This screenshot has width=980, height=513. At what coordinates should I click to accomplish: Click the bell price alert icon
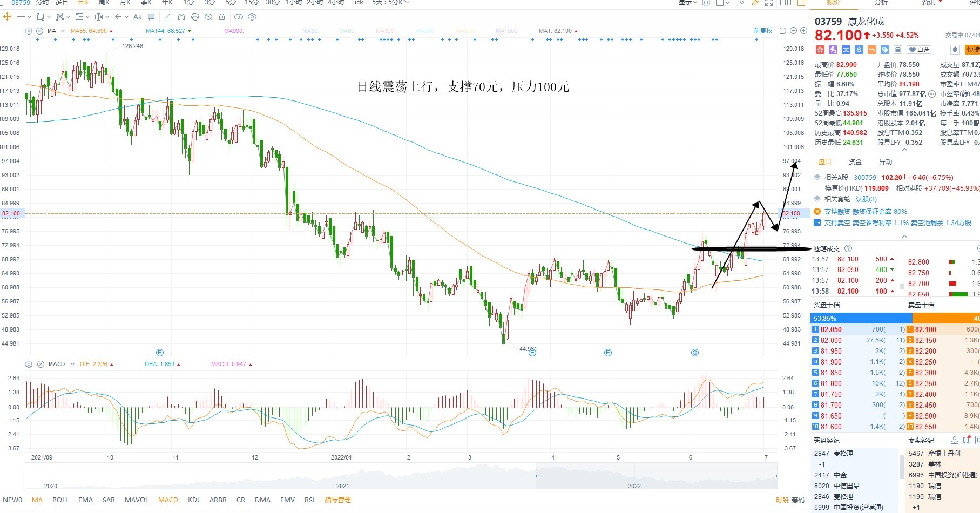tap(955, 50)
